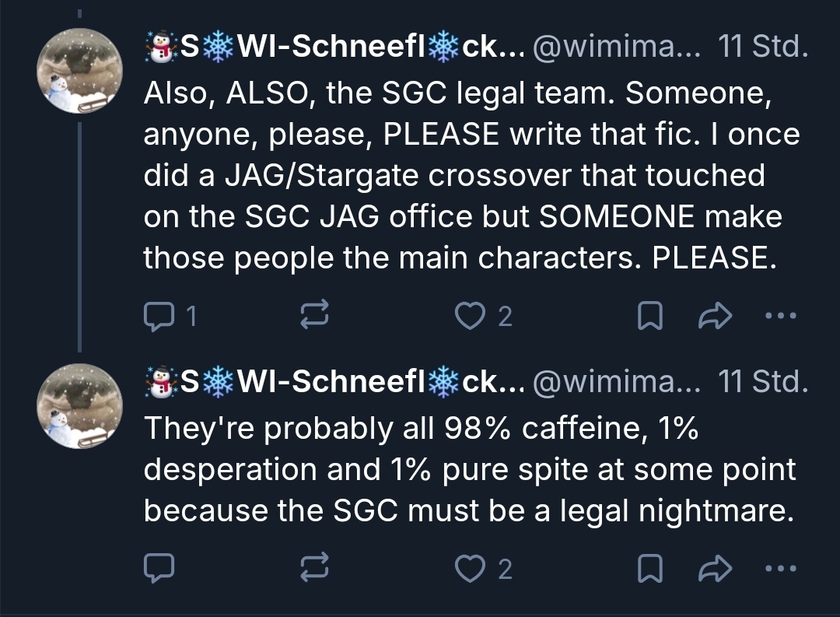Repost the caffeine and spite post
The image size is (840, 617).
pyautogui.click(x=316, y=570)
